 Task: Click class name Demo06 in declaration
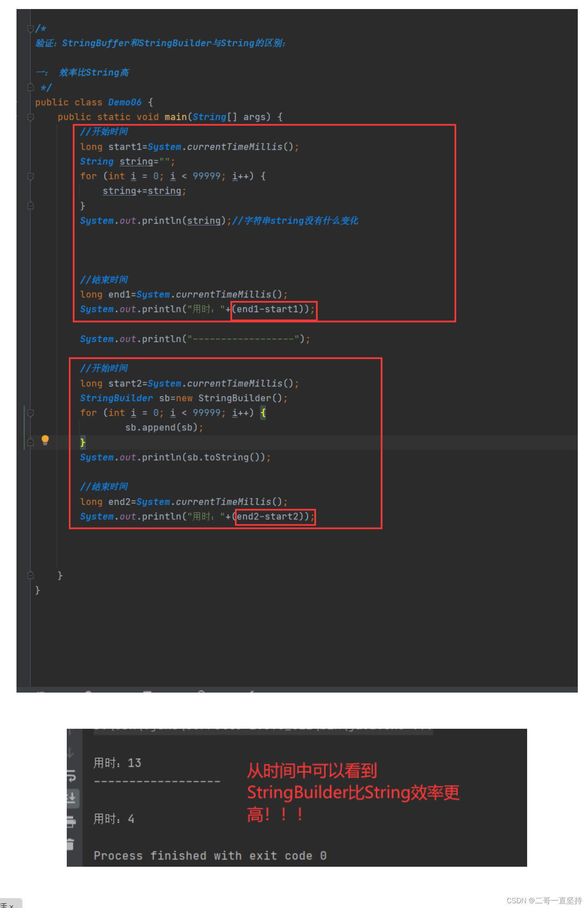(x=125, y=102)
